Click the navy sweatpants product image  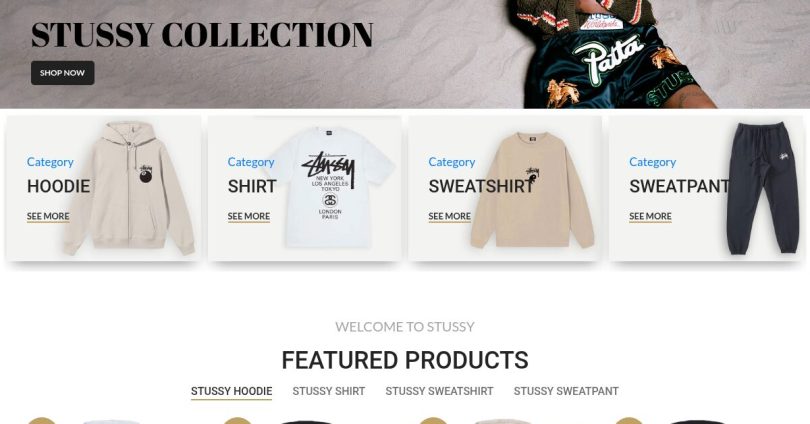coord(763,188)
